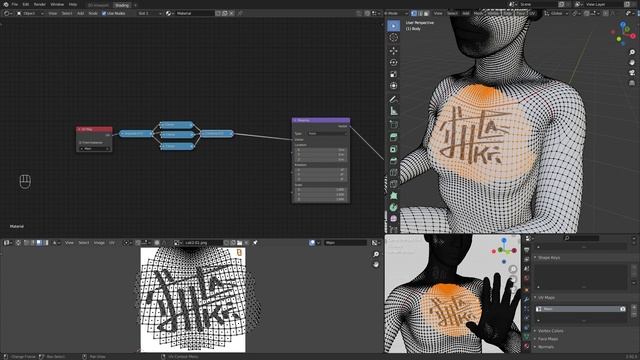Toggle active render camera icon on Main UV map
The height and width of the screenshot is (360, 640).
622,309
